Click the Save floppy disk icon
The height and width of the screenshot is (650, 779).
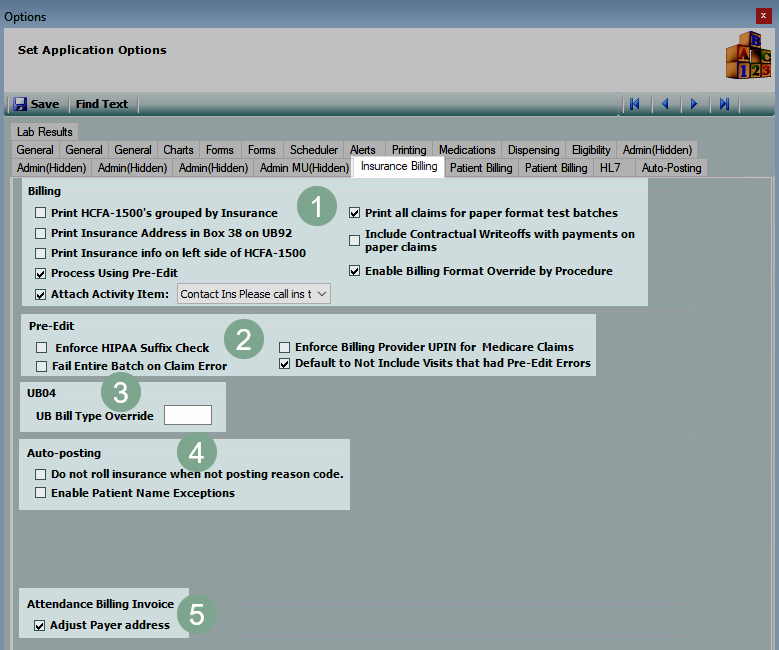(20, 104)
